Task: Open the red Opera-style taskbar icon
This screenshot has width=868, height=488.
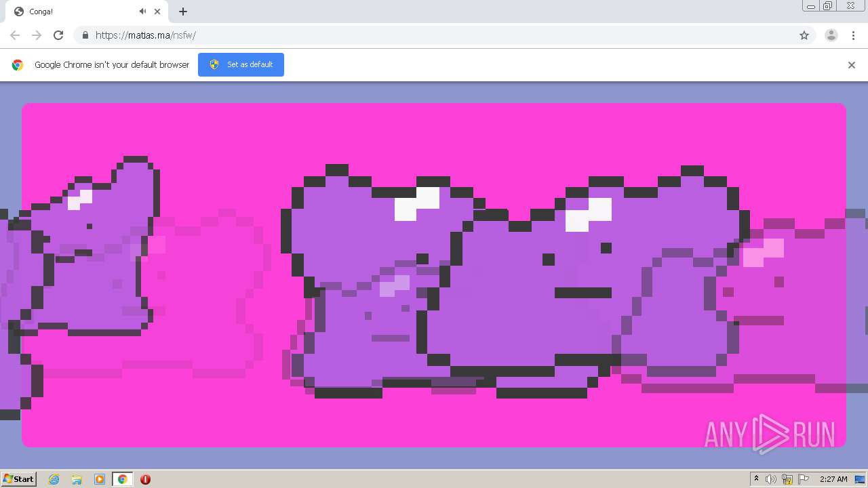Action: [145, 479]
